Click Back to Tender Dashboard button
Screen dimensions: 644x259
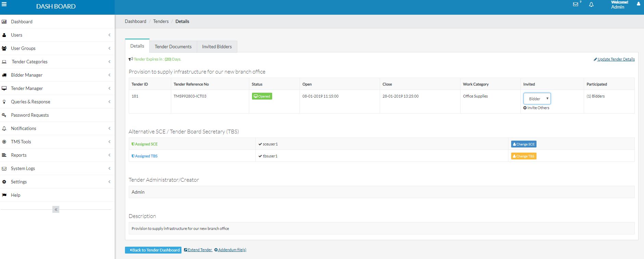pyautogui.click(x=153, y=250)
